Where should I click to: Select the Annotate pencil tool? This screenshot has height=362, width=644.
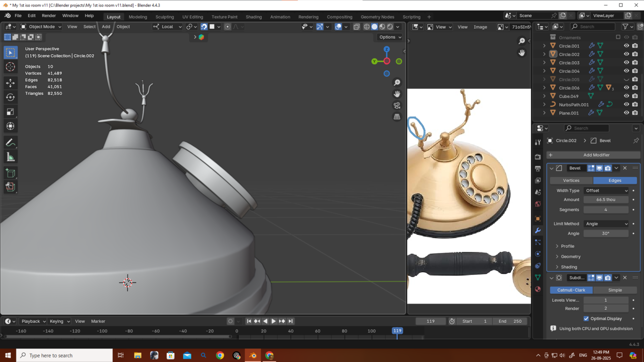(x=11, y=143)
